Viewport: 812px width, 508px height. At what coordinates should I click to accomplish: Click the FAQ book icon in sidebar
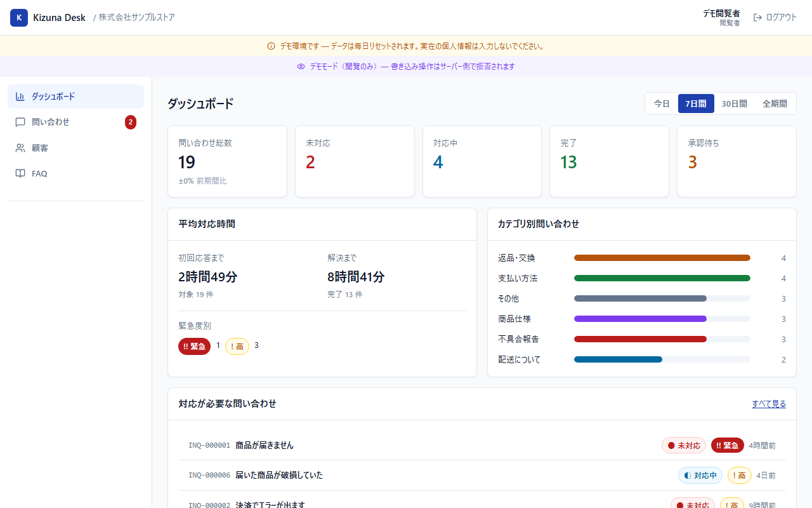tap(20, 173)
